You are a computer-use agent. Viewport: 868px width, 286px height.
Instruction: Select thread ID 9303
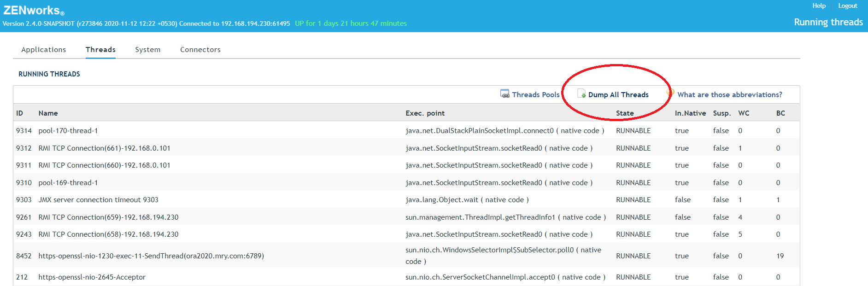(24, 200)
